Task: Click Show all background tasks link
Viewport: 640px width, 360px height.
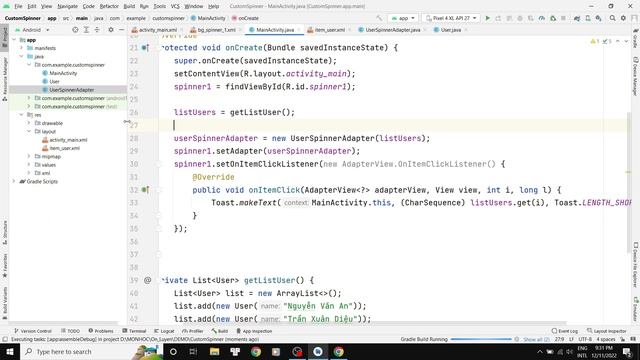Action: [536, 339]
